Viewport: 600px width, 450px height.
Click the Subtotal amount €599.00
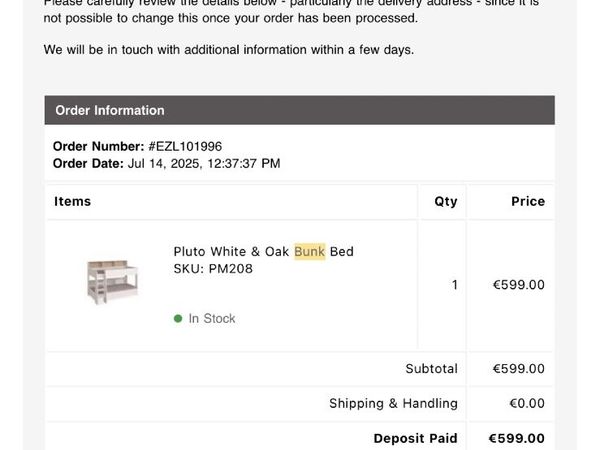tap(518, 368)
